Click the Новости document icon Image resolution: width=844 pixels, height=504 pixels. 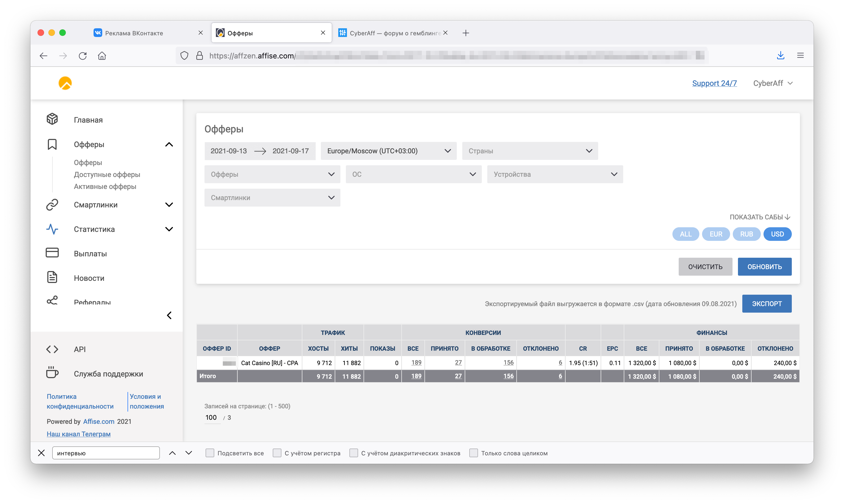pos(52,278)
